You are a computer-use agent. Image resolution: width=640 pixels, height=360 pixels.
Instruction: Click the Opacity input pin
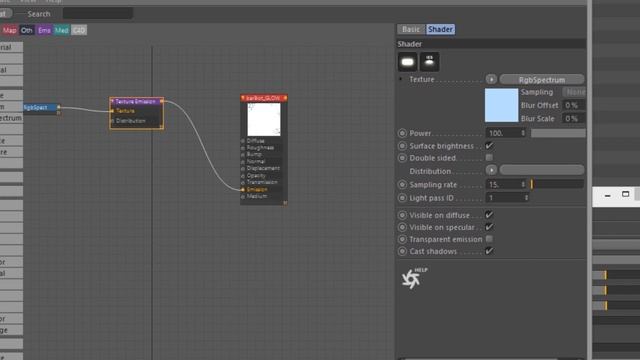pos(243,176)
